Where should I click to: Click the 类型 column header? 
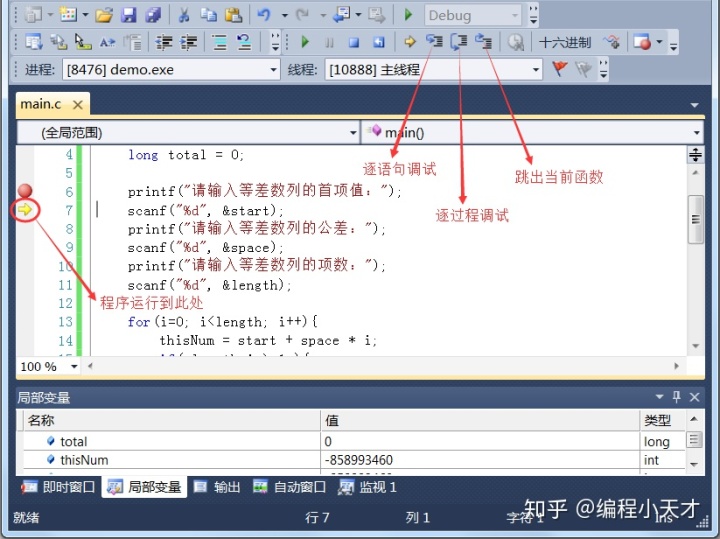point(663,421)
